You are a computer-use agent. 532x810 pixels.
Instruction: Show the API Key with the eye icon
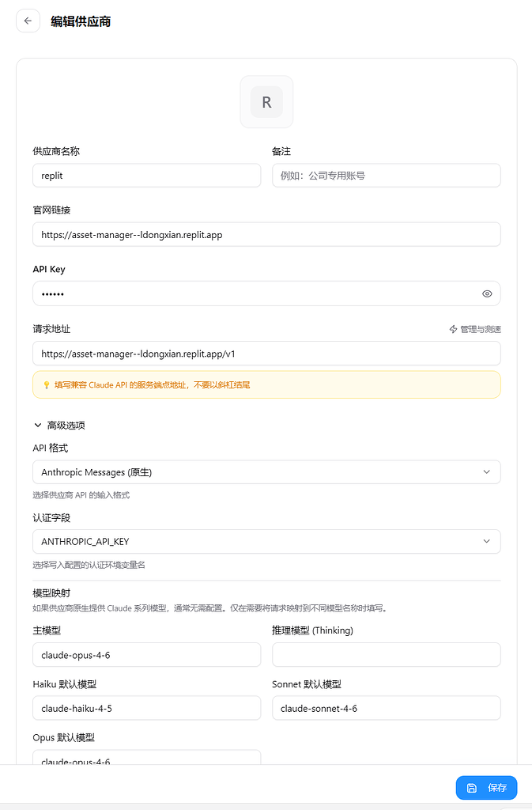point(487,293)
